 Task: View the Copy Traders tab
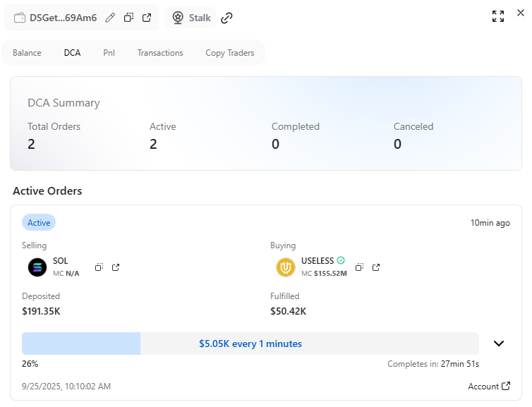click(230, 53)
